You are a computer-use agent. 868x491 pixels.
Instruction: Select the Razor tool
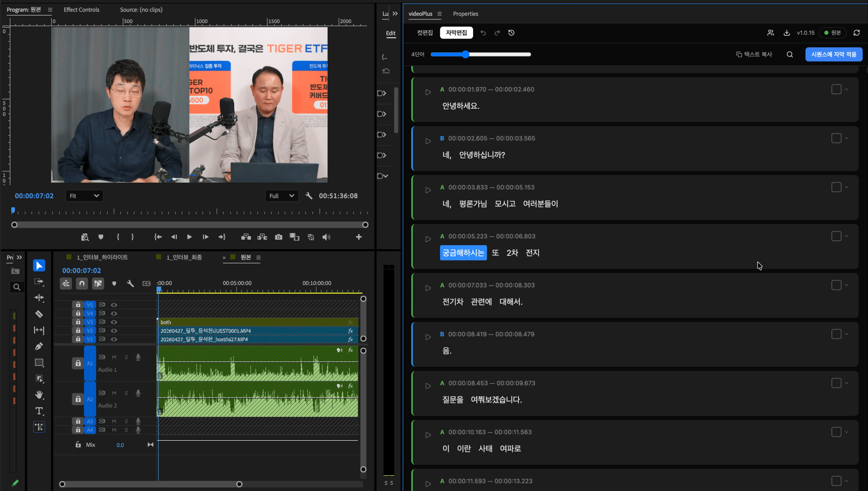(39, 314)
